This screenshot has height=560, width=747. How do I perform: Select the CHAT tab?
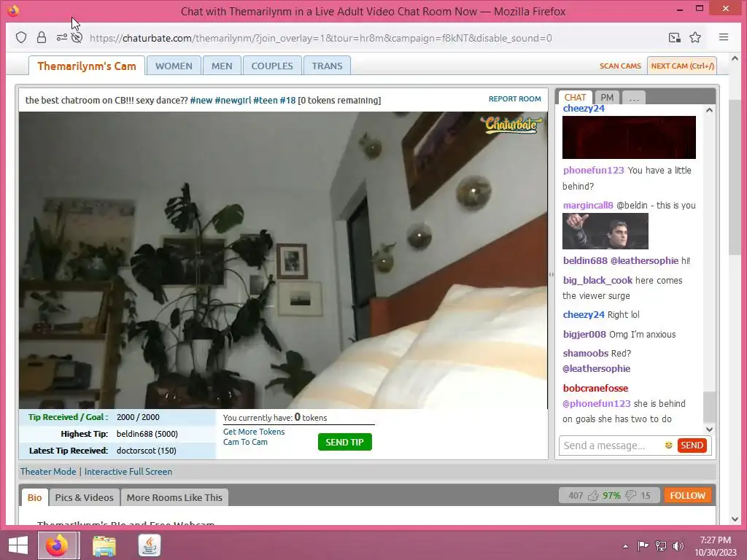pyautogui.click(x=575, y=97)
